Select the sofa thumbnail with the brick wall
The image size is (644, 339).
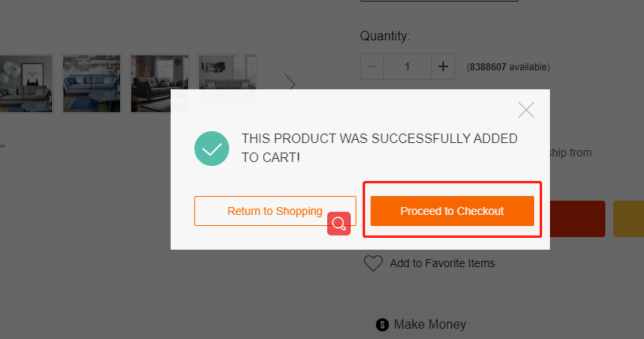[x=92, y=83]
